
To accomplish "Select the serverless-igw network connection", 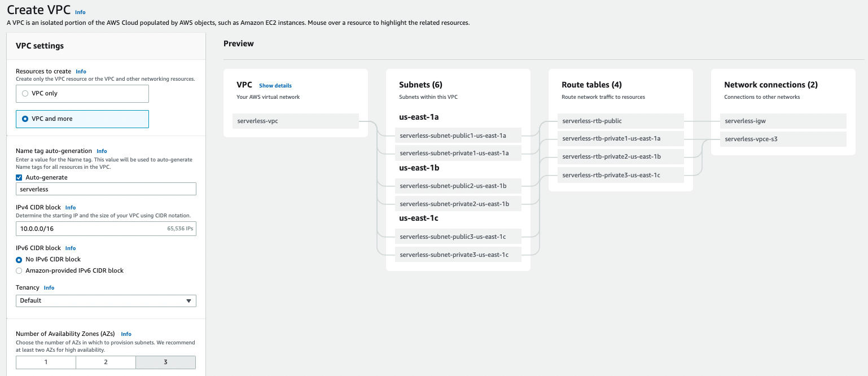I will 783,121.
